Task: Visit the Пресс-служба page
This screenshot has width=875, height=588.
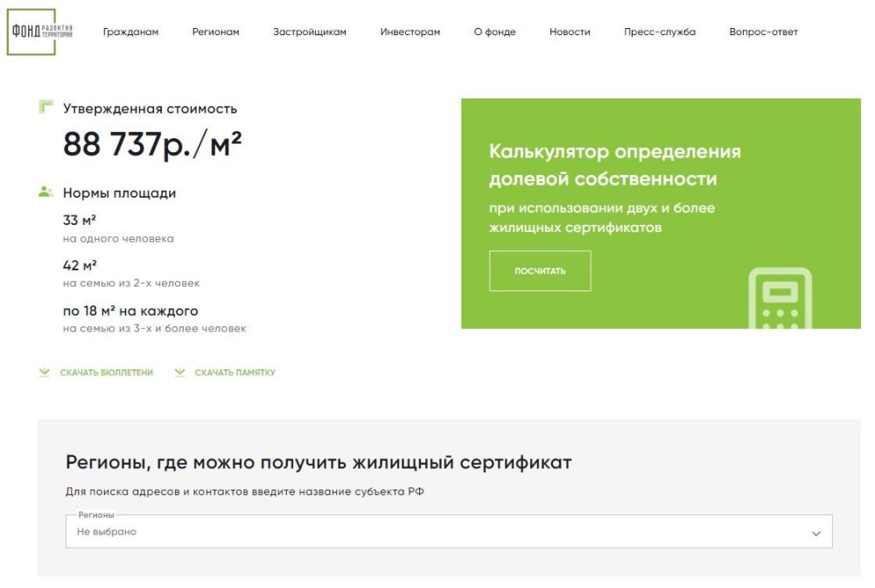Action: 660,32
